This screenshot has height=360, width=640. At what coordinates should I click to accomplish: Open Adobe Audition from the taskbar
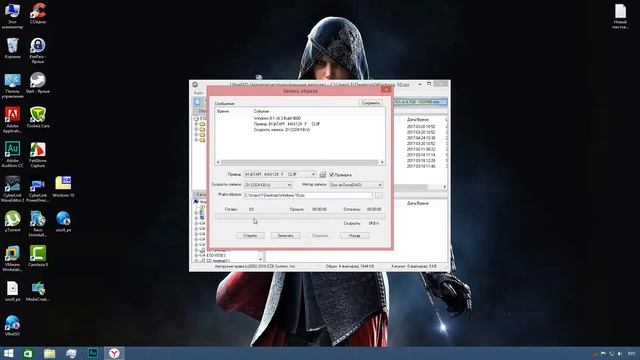pyautogui.click(x=93, y=353)
